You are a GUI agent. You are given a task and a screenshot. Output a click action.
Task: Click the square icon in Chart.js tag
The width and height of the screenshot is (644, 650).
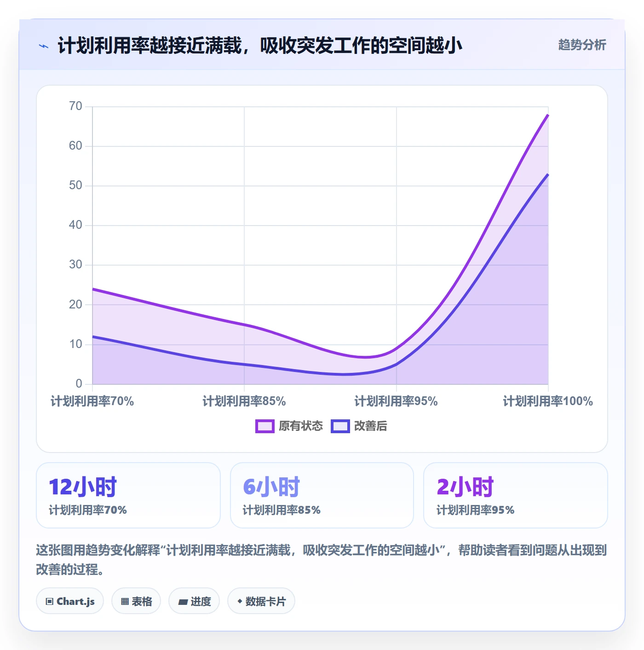pos(50,602)
